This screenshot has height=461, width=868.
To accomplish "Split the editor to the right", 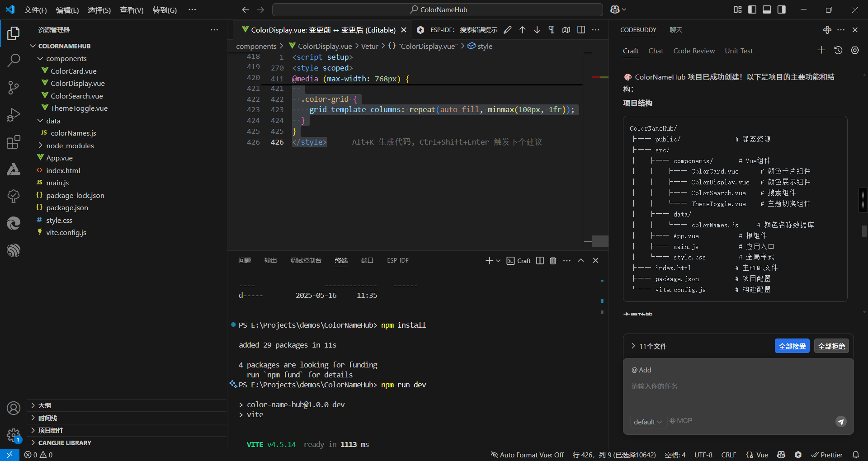I will (581, 30).
